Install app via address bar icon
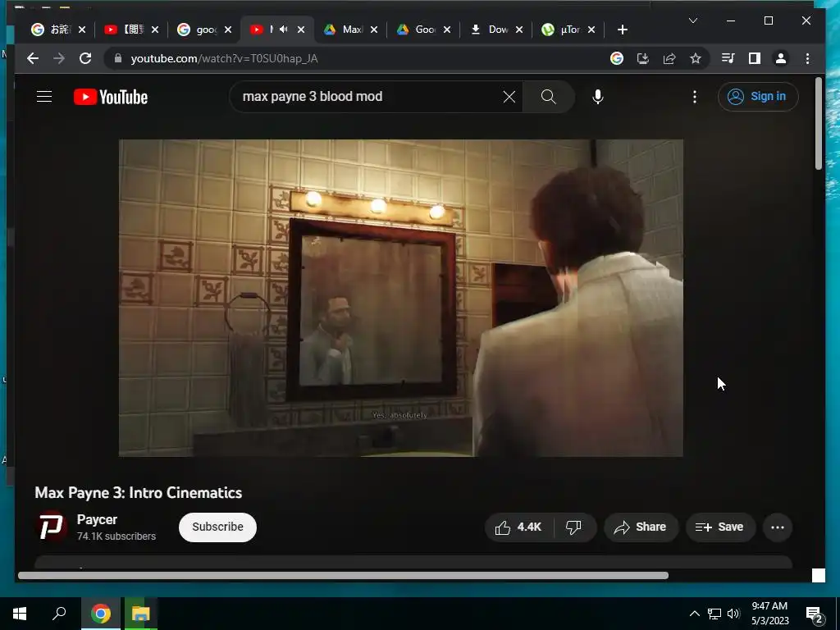The width and height of the screenshot is (840, 630). click(643, 58)
